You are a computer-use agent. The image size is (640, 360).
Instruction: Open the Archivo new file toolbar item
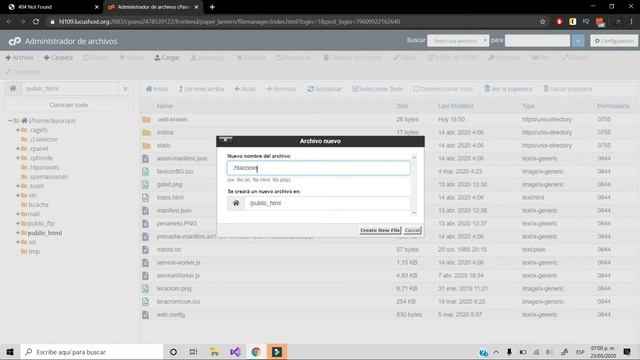(x=20, y=58)
